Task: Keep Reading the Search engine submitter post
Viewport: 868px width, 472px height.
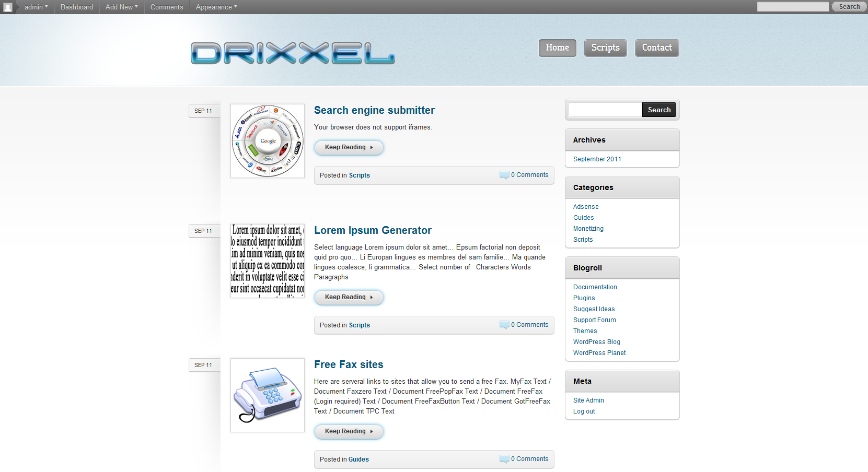Action: tap(349, 147)
